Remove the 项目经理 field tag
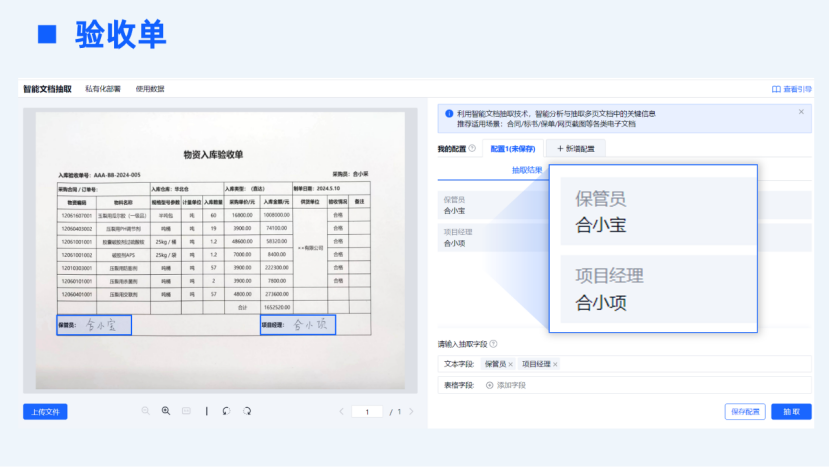 click(555, 364)
